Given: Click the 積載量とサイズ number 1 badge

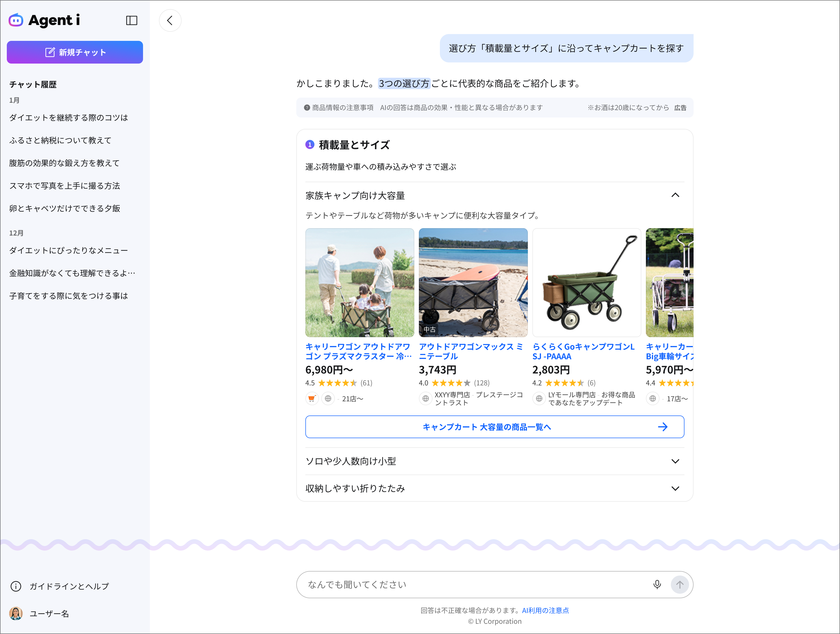Looking at the screenshot, I should click(310, 145).
